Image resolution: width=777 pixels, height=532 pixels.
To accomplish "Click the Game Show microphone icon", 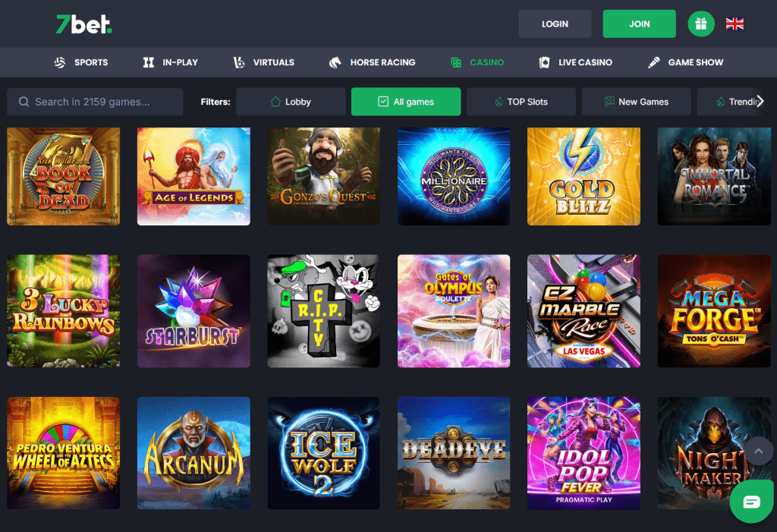I will coord(653,62).
